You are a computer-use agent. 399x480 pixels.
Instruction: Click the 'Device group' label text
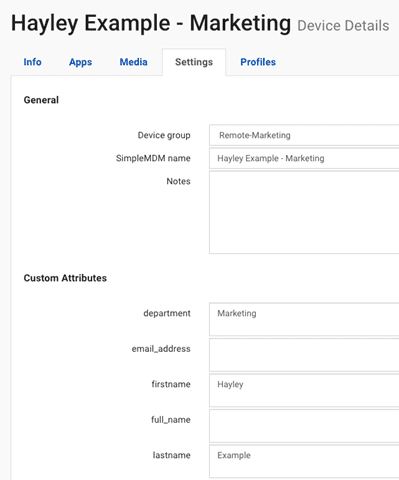[164, 135]
